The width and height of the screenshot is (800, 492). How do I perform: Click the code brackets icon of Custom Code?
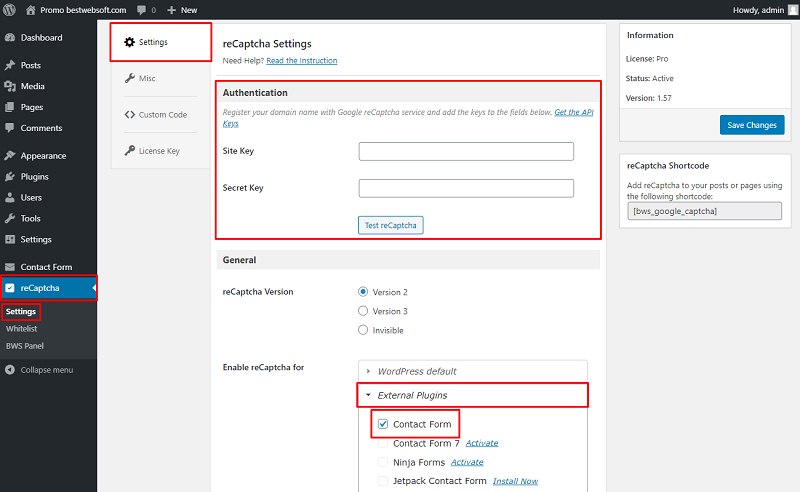pos(130,115)
